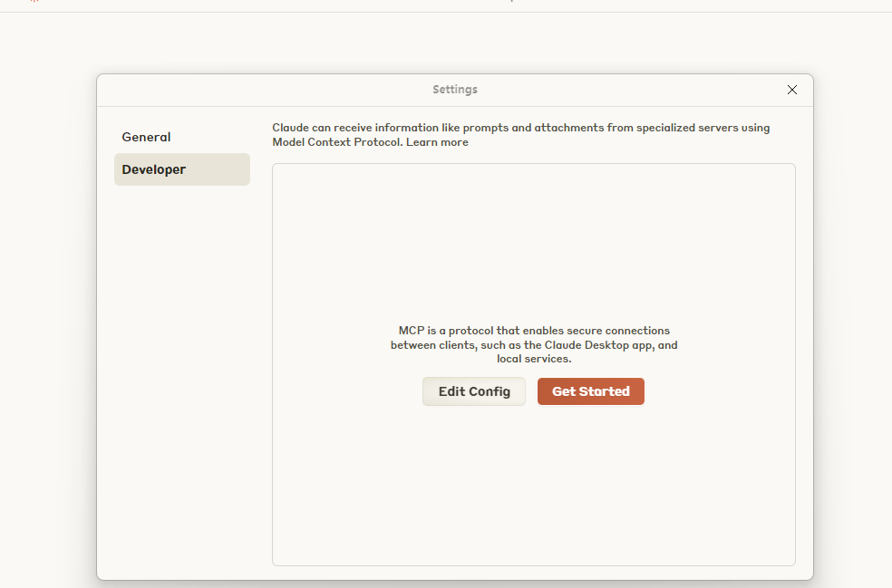This screenshot has width=892, height=588.
Task: Dismiss Settings using the top-right X
Action: 792,90
